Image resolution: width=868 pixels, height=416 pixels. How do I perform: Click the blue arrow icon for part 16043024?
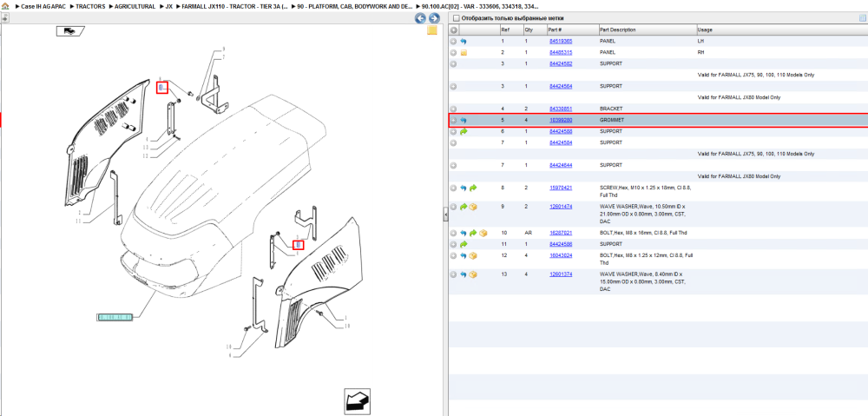click(464, 256)
